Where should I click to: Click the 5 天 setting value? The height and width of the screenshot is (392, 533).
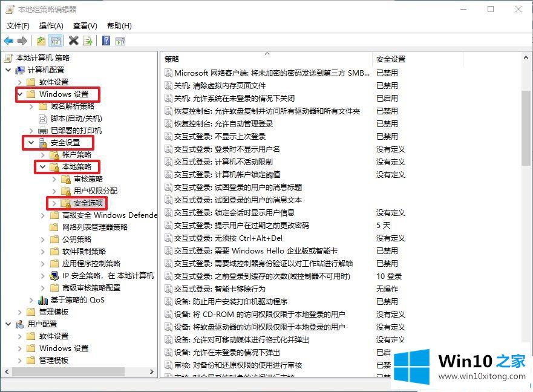pos(383,226)
